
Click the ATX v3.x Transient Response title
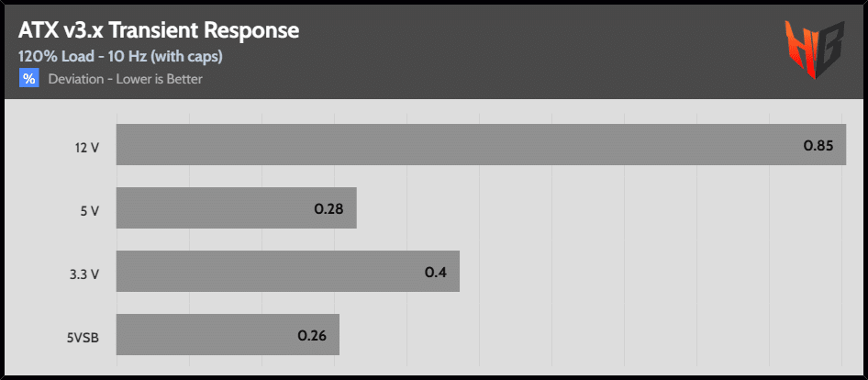[x=159, y=31]
